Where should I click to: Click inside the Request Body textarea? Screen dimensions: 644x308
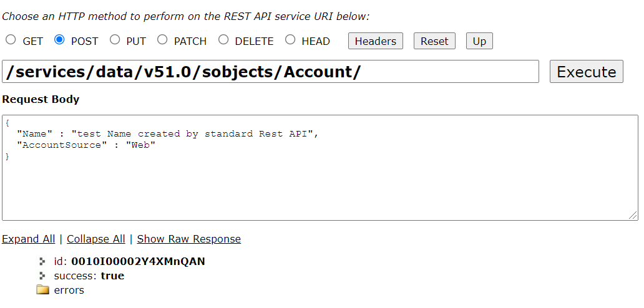point(320,168)
